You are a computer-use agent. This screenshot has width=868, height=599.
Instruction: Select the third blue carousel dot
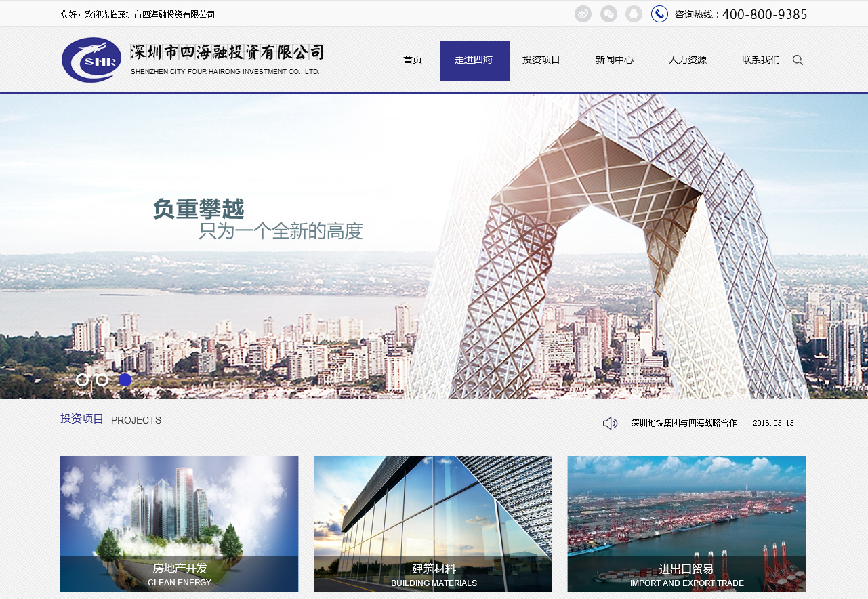coord(125,379)
